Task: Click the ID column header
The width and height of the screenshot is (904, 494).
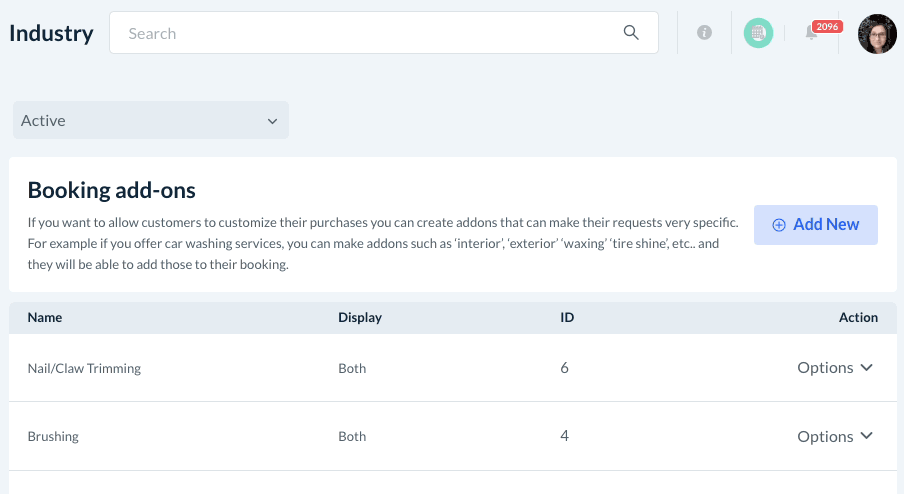Action: tap(567, 318)
